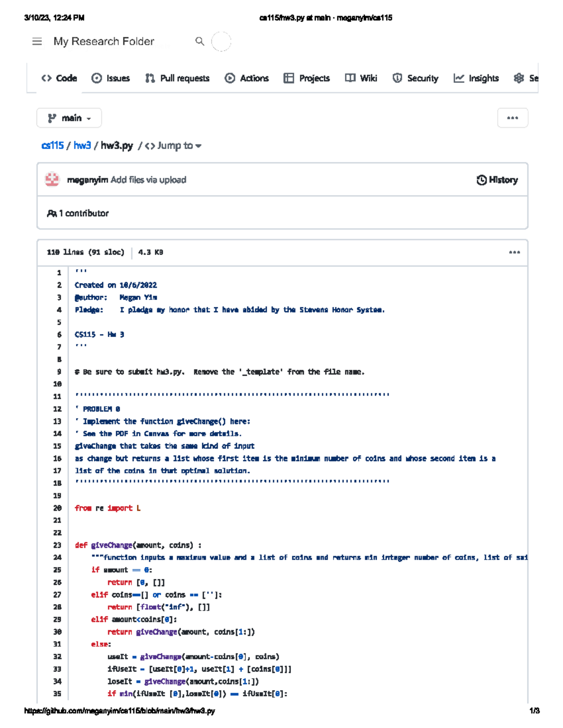Viewport: 563px width, 728px height.
Task: Click the Security shield icon
Action: (x=397, y=78)
